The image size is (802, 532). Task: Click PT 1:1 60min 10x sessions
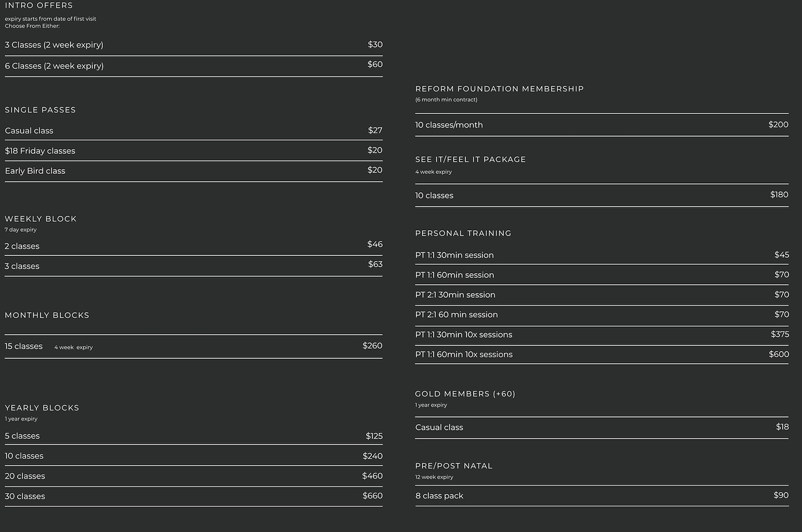point(602,355)
